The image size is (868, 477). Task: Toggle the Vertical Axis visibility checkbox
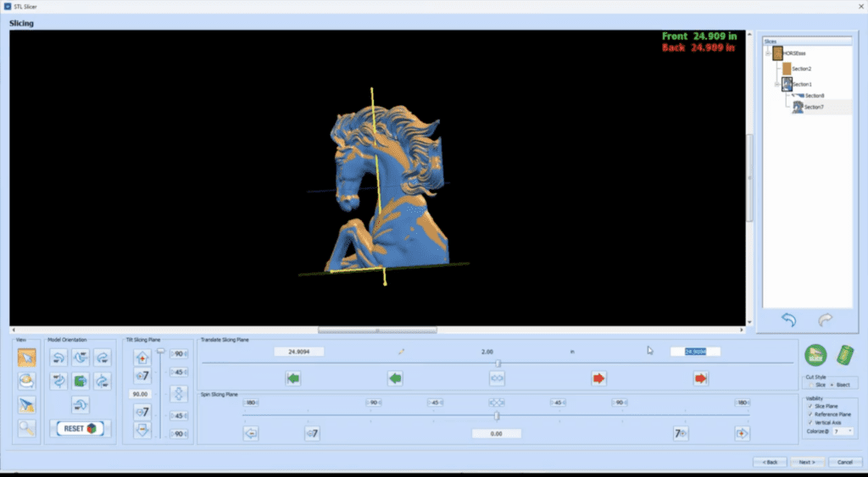click(x=811, y=423)
